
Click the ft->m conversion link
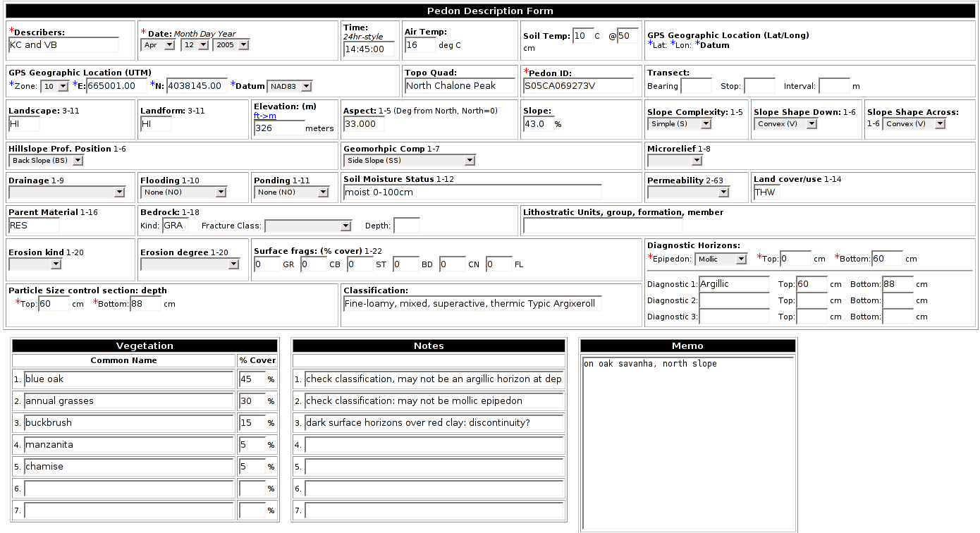(265, 116)
